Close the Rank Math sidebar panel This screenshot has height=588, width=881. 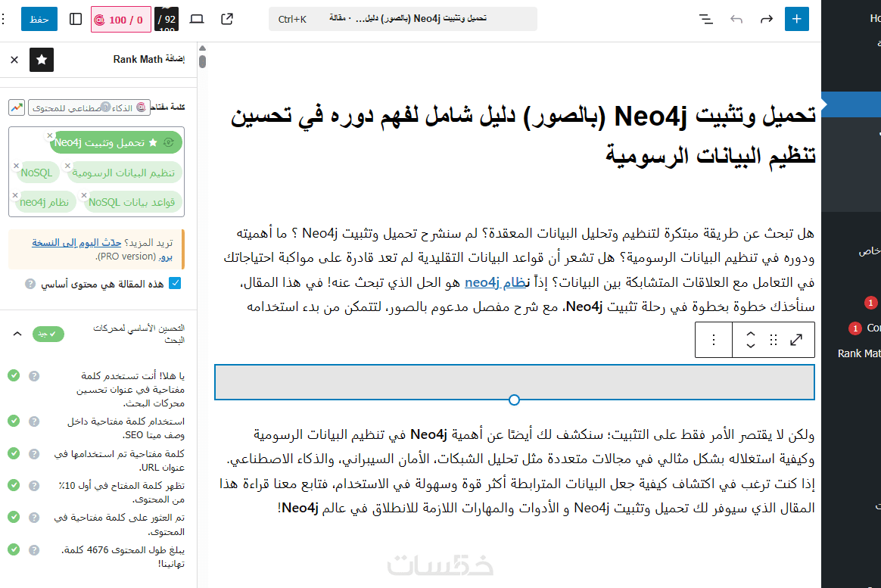click(x=14, y=60)
